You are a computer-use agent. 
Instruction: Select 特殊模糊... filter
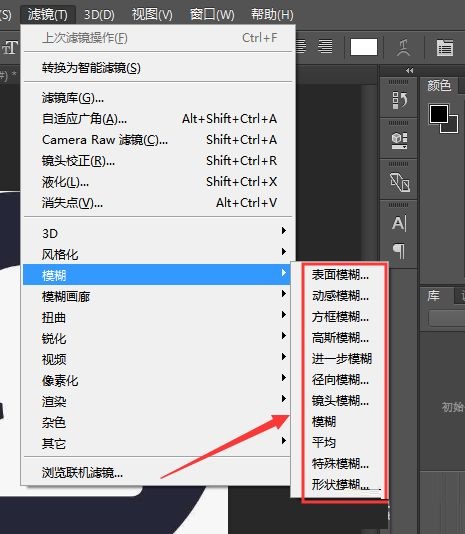tap(341, 464)
